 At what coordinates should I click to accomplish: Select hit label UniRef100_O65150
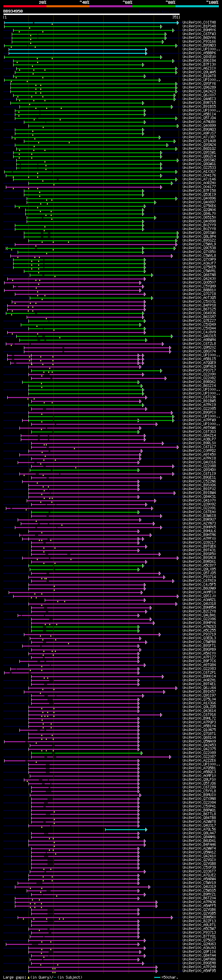(199, 218)
